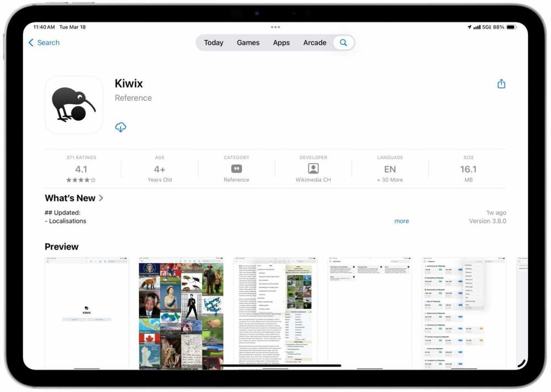
Task: Tap the three-dot multitasking indicator
Action: (275, 27)
